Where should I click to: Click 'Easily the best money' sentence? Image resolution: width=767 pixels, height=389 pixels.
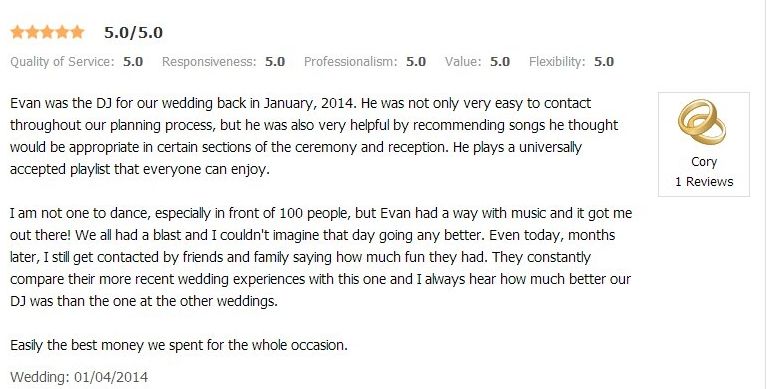[x=179, y=345]
